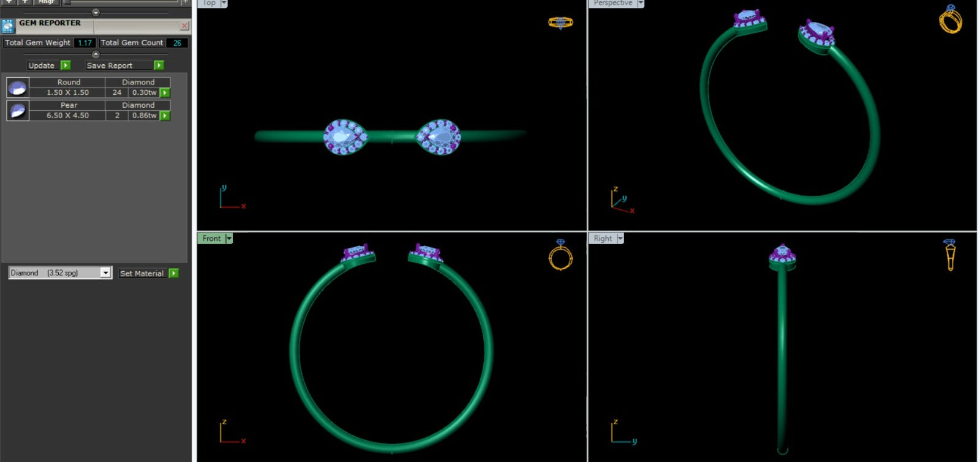Open the Front viewport dropdown arrow

pyautogui.click(x=229, y=239)
